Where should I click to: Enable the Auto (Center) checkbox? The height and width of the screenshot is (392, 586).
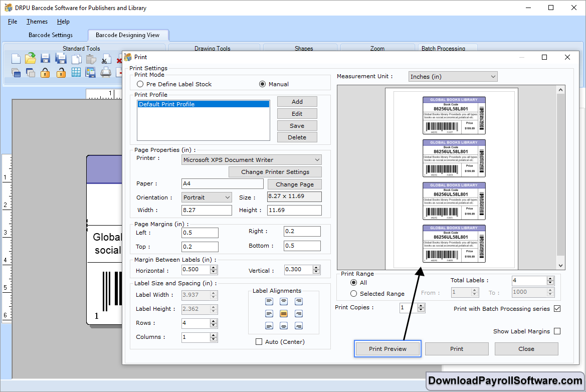pos(259,342)
